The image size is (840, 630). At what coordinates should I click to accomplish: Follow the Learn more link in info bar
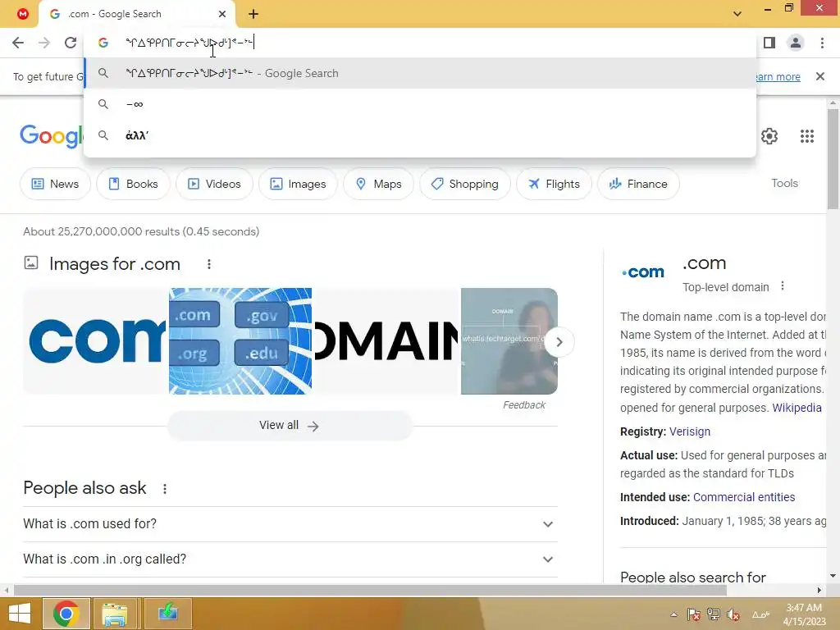tap(778, 76)
